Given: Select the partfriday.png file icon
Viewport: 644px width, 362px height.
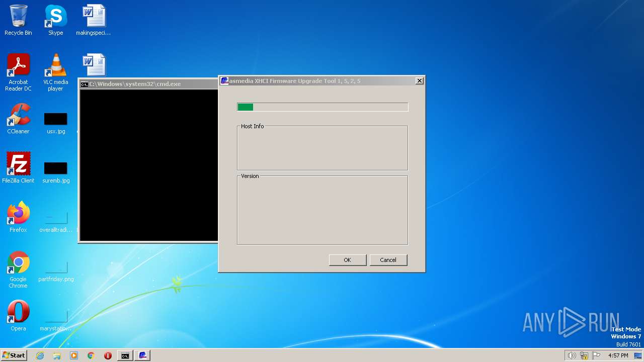Looking at the screenshot, I should (x=55, y=271).
